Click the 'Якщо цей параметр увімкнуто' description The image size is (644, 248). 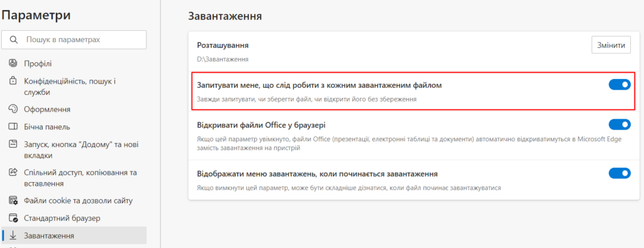tap(409, 144)
